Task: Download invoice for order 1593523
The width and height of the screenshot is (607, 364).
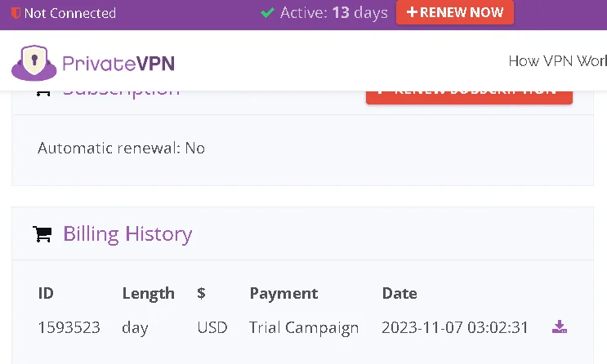Action: coord(560,326)
